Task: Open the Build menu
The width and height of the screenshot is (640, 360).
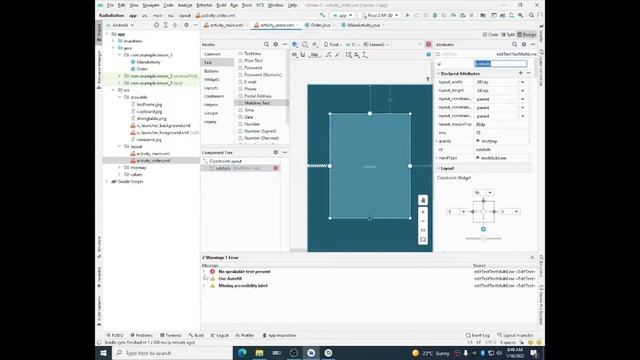Action: coord(221,5)
